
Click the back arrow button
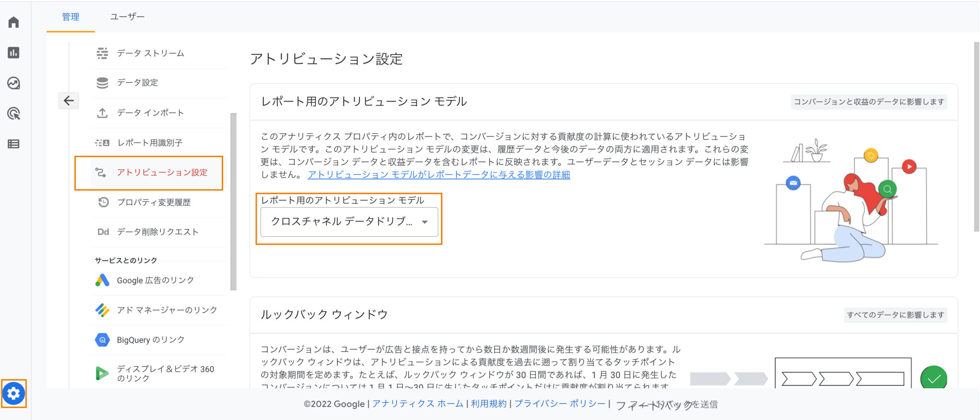(x=69, y=101)
